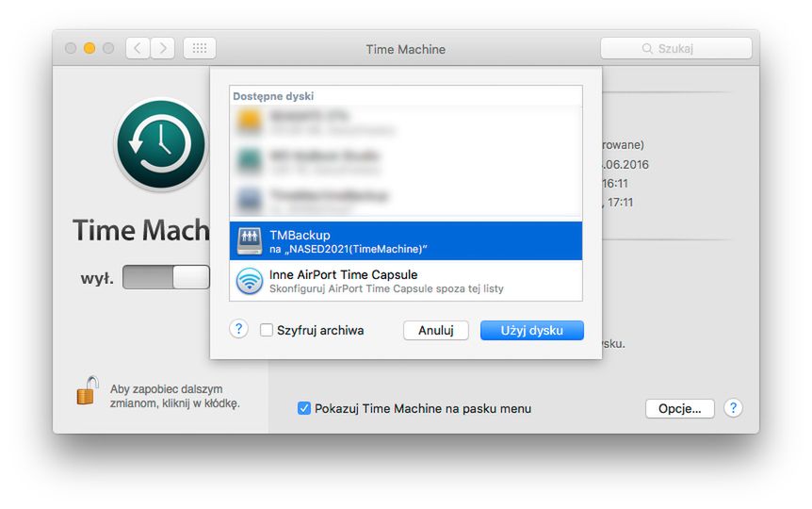Click the large Time Machine clock icon
This screenshot has width=812, height=509.
pos(161,144)
